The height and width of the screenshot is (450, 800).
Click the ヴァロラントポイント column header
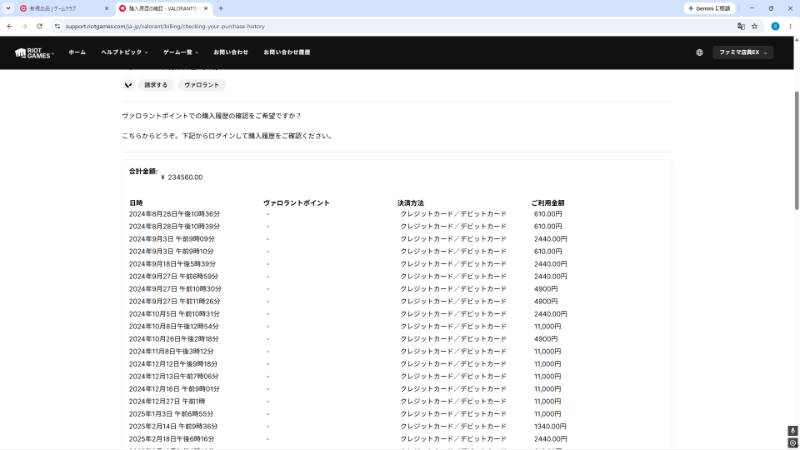pos(296,203)
